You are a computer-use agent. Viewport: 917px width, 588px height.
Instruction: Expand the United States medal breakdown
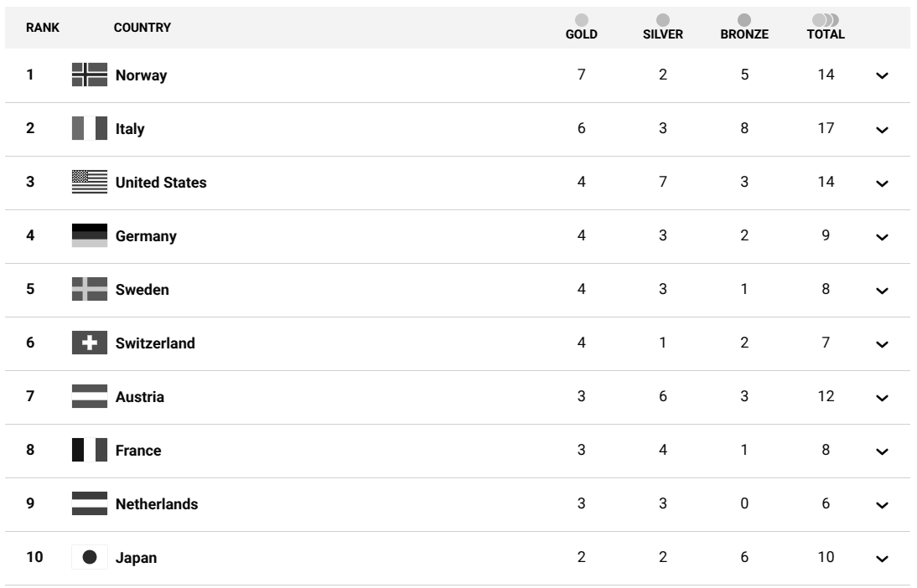point(881,183)
